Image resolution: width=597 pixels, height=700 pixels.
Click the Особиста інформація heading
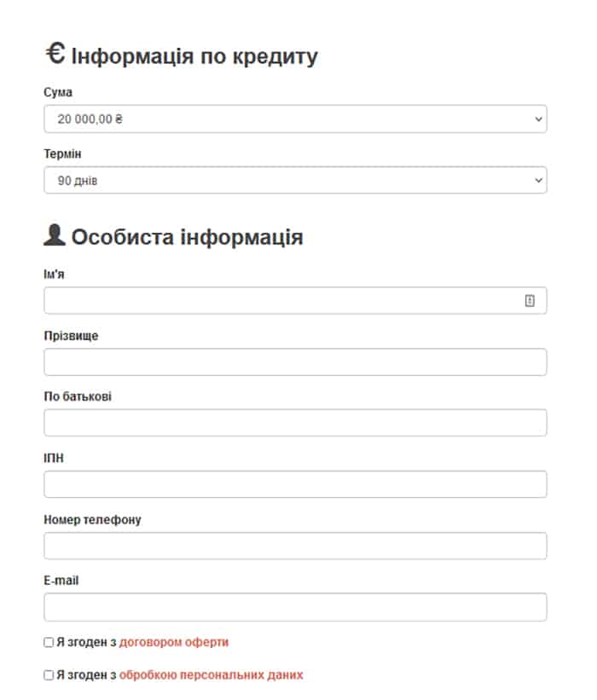(187, 237)
